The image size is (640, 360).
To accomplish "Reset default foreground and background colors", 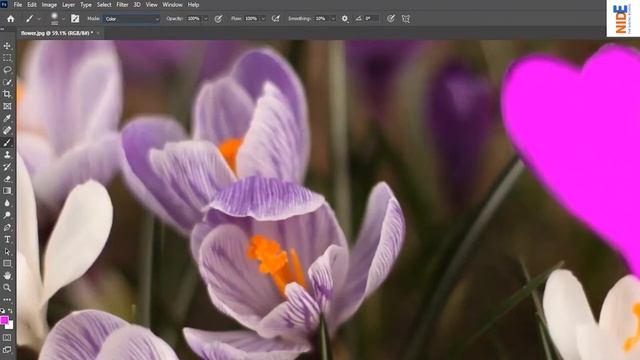I will coord(3,311).
